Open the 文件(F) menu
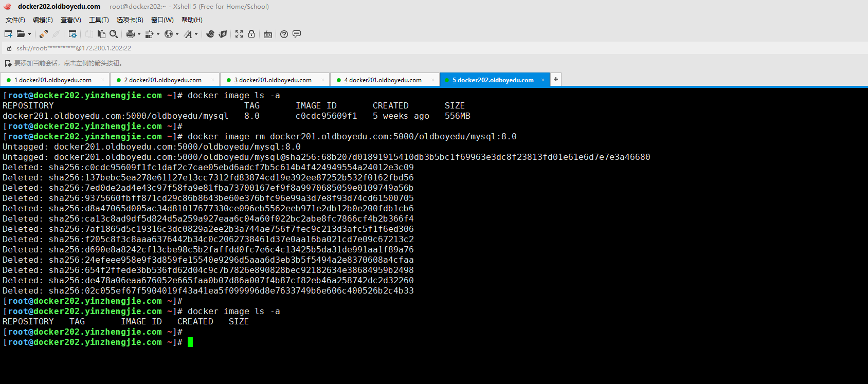The image size is (868, 384). [x=15, y=20]
